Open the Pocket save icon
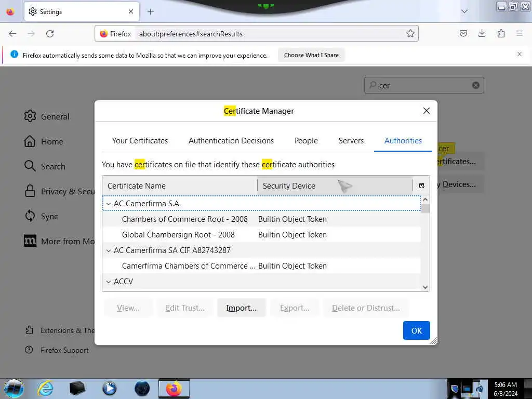Screen dimensions: 532x399 click(x=463, y=33)
